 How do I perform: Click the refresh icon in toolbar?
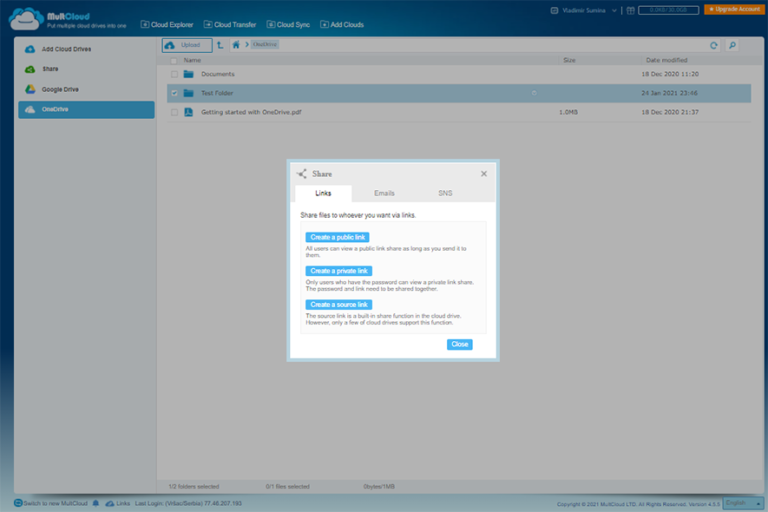(714, 46)
